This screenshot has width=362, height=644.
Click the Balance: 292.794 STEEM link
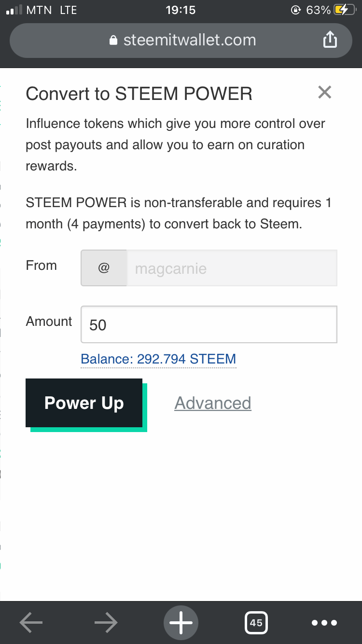click(x=158, y=359)
